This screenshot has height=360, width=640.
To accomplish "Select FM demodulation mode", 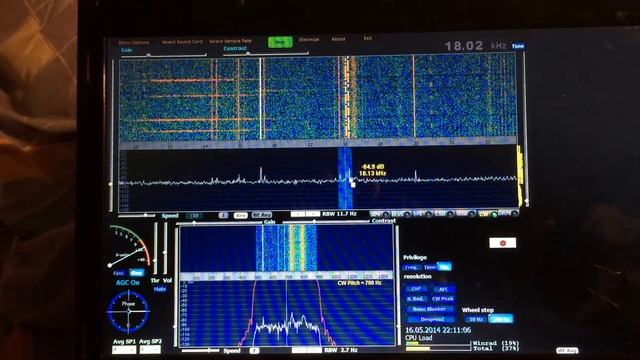I will coord(422,213).
